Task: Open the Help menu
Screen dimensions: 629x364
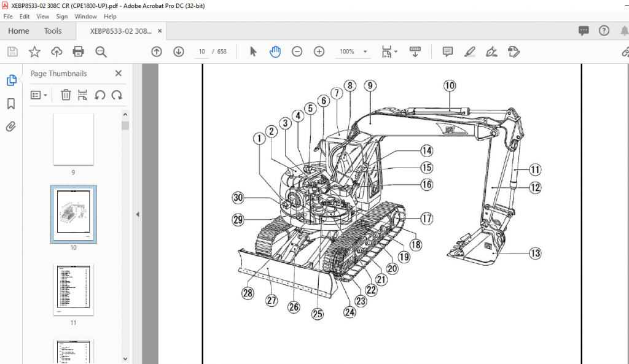Action: pyautogui.click(x=110, y=17)
